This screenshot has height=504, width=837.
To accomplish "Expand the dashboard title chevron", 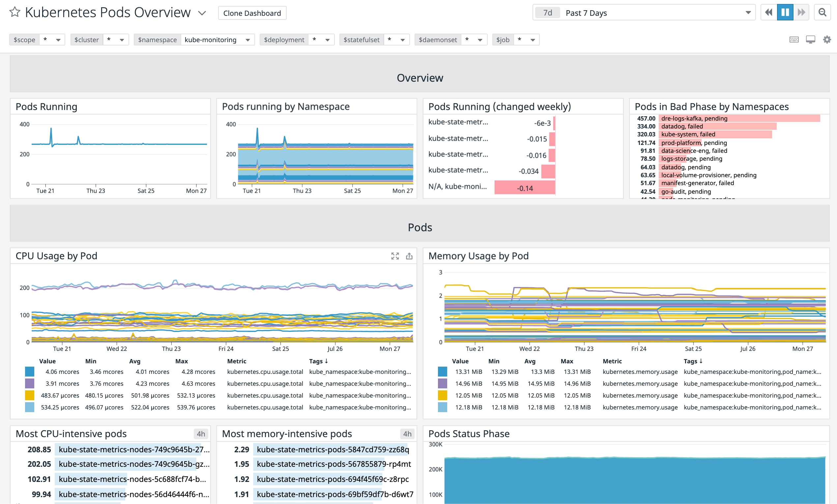I will click(202, 13).
